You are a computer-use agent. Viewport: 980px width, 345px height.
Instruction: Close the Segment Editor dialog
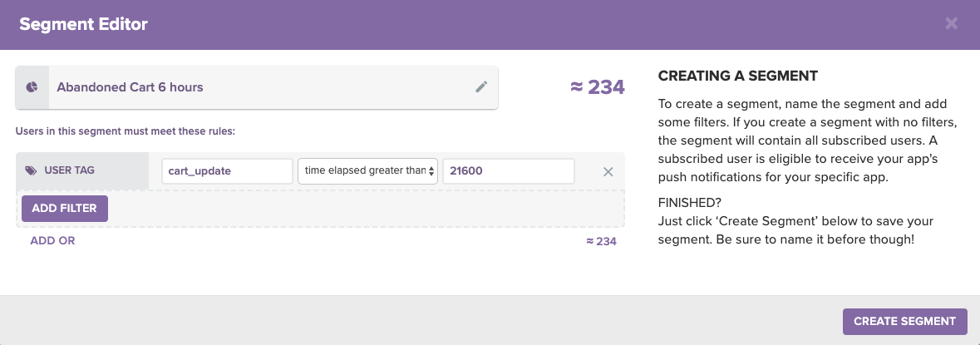coord(951,24)
